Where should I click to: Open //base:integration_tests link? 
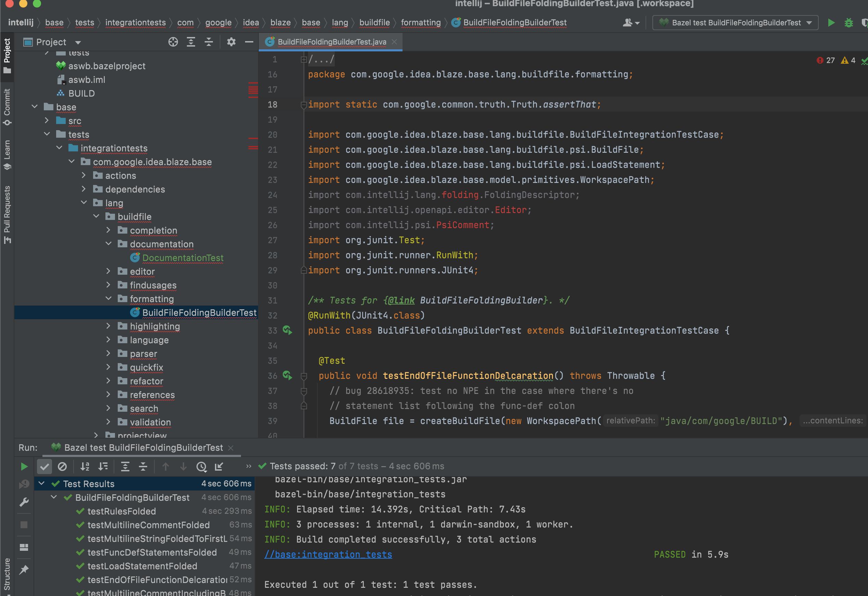click(328, 554)
